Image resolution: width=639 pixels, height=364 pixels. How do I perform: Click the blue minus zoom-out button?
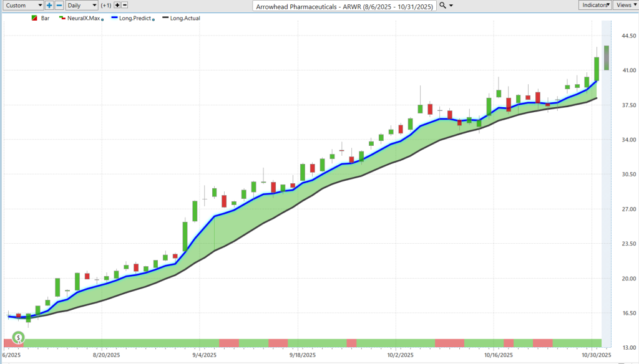point(59,5)
